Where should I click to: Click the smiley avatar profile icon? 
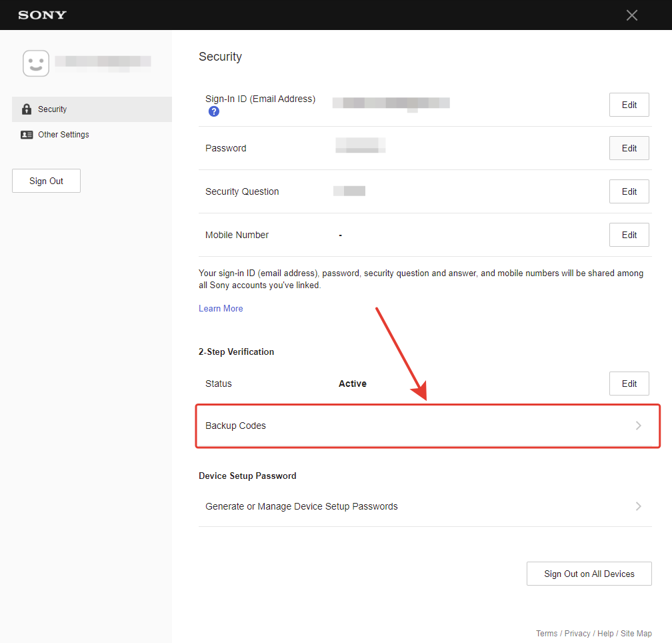pos(36,63)
